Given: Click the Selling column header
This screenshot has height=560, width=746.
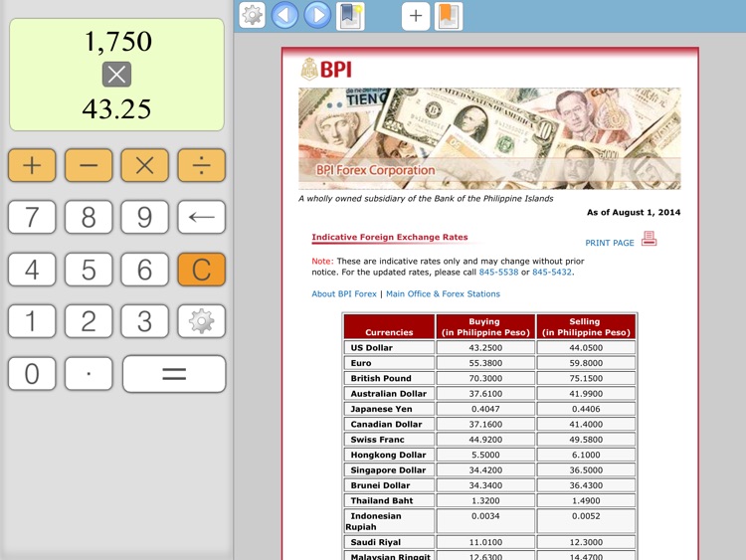Looking at the screenshot, I should click(x=586, y=327).
